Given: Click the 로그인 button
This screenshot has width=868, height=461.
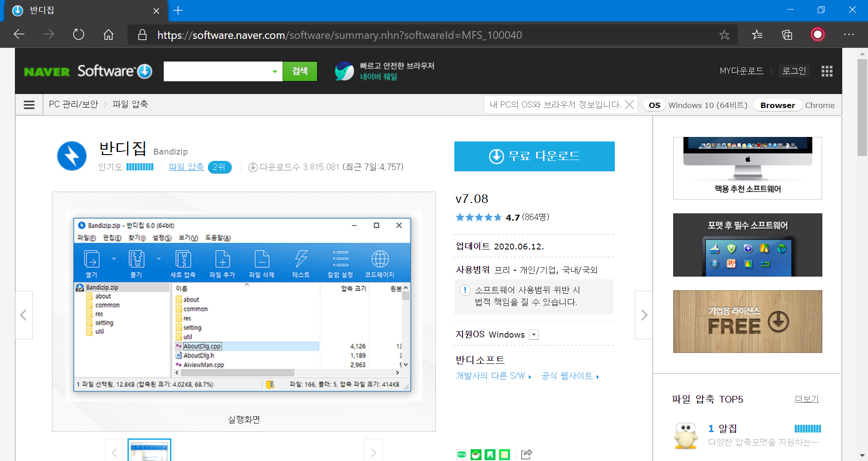Looking at the screenshot, I should (794, 71).
